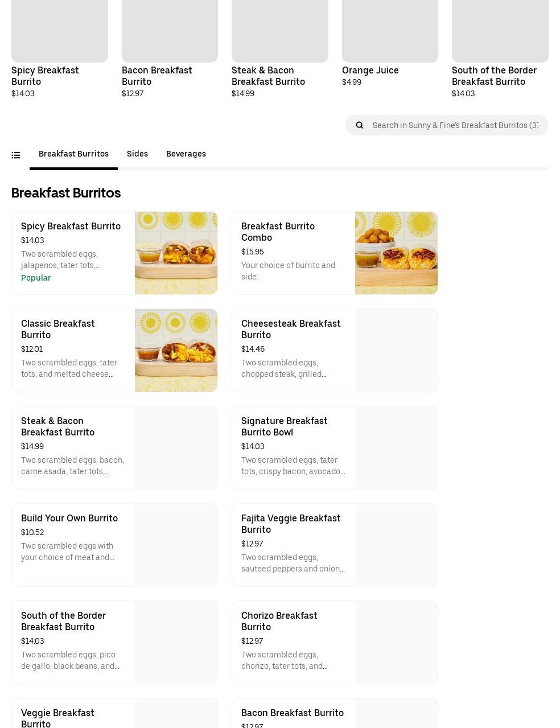Open Cheesesteak Breakfast Burrito item
560x728 pixels.
point(291,329)
